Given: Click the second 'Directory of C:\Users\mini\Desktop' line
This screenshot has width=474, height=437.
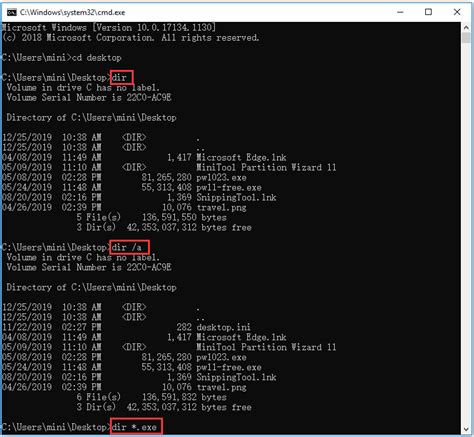Looking at the screenshot, I should 91,287.
